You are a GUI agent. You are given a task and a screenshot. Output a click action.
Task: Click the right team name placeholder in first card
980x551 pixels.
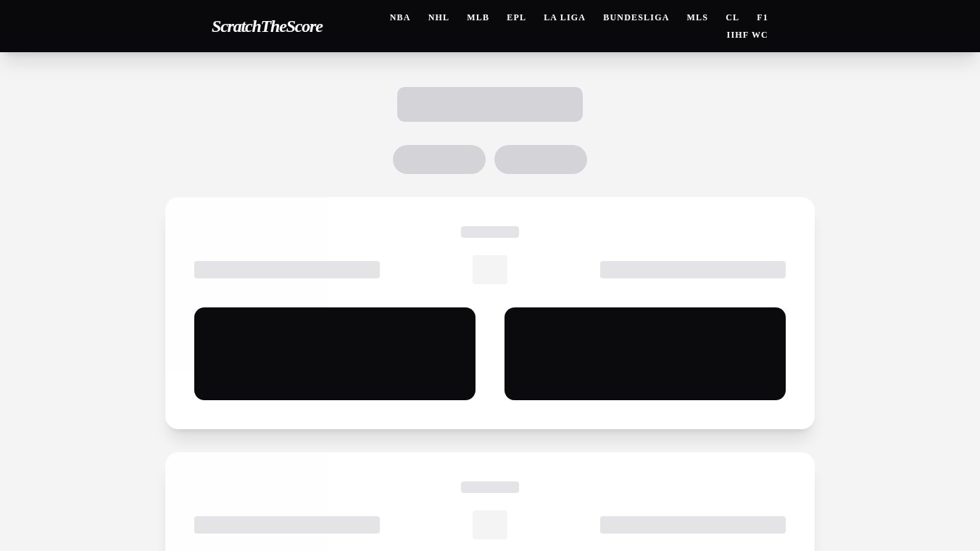(x=693, y=270)
